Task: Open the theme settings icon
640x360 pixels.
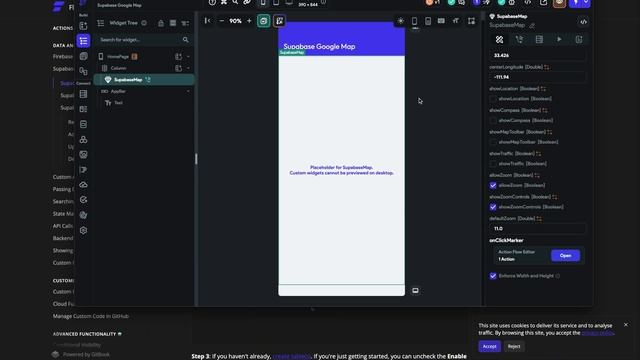Action: click(83, 215)
